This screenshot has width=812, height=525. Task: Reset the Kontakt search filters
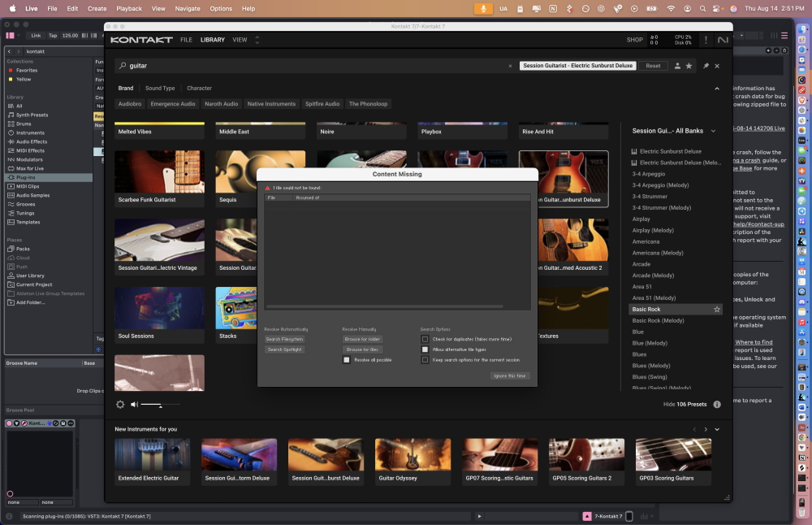[653, 66]
